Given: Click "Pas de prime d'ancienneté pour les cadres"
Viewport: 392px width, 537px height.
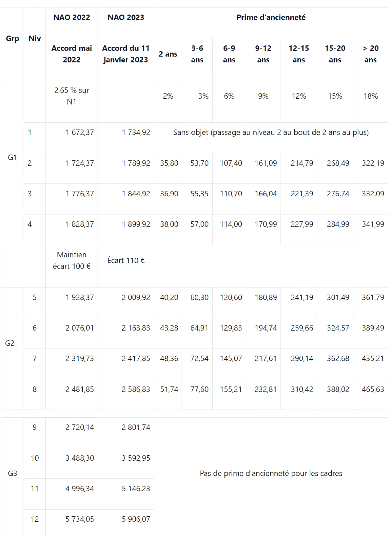Looking at the screenshot, I should point(271,473).
